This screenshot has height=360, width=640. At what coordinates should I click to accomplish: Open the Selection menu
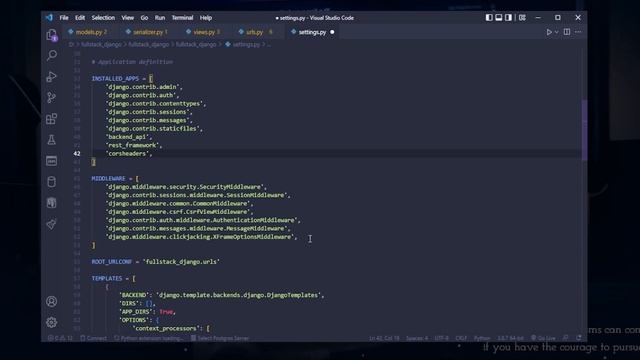(x=103, y=18)
